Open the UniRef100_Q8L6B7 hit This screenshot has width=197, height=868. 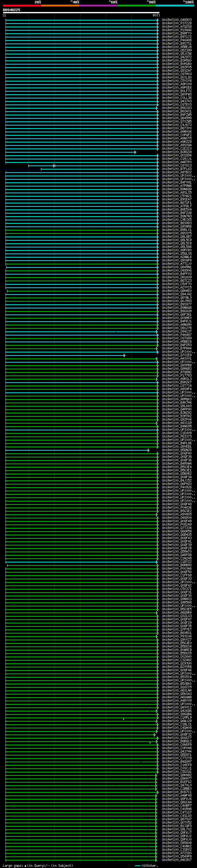point(177,236)
